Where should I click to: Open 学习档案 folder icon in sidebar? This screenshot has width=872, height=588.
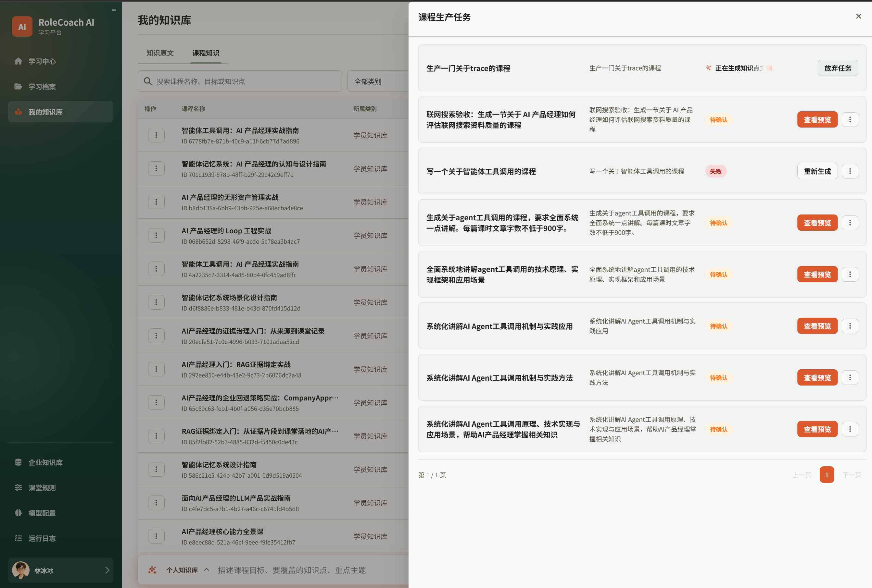18,87
